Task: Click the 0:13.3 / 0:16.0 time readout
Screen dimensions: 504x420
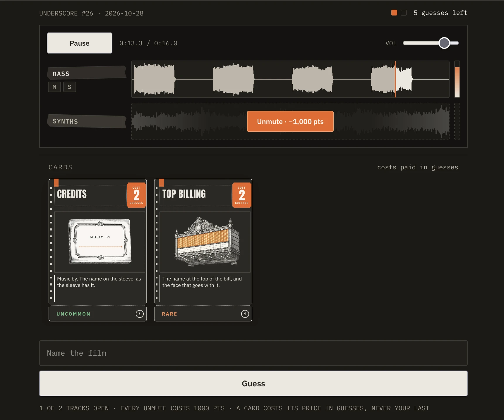Action: pos(148,43)
